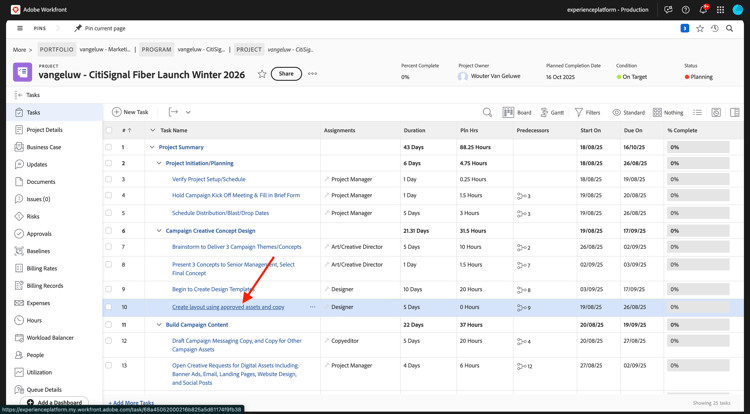Click the task list search icon
Screen dimensions: 750x414
tap(487, 113)
